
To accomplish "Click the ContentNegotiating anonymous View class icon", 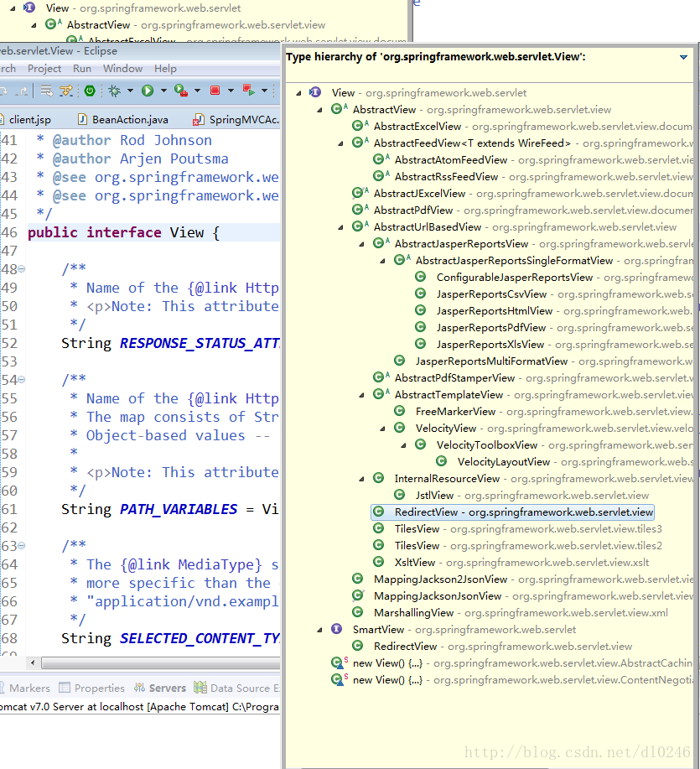I will click(339, 680).
